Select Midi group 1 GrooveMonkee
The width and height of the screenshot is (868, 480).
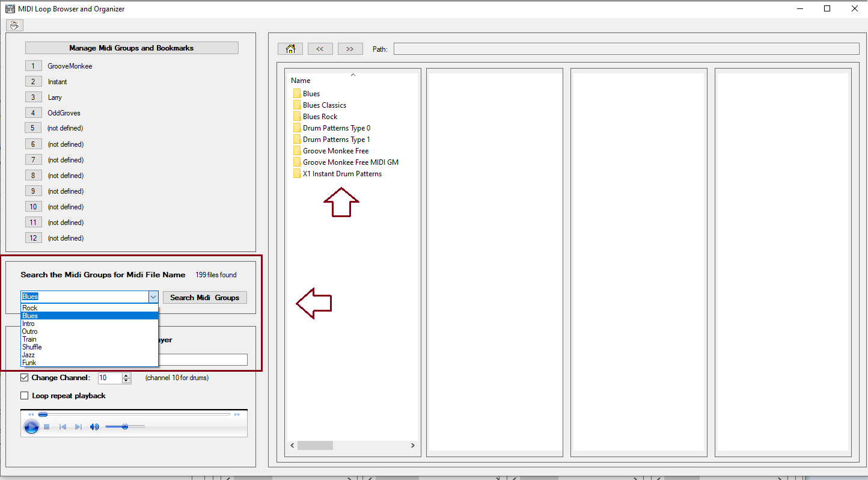34,66
